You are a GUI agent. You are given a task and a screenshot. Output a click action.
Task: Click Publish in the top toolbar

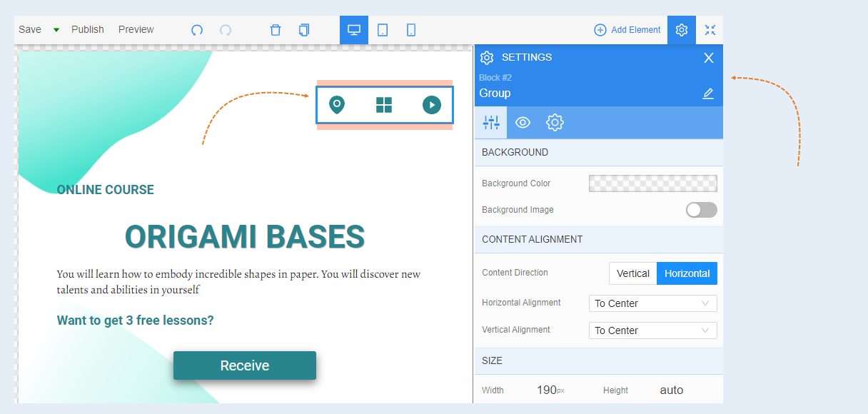[88, 29]
